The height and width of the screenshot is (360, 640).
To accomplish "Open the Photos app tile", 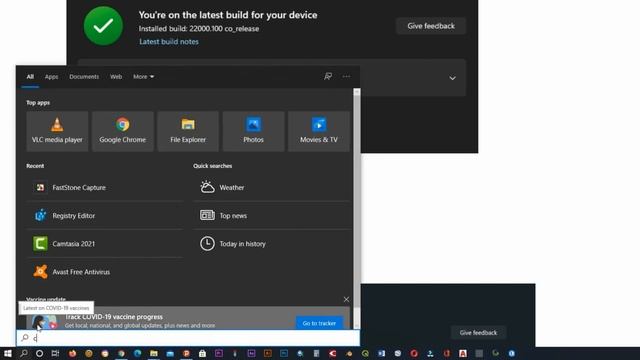I will (x=253, y=131).
